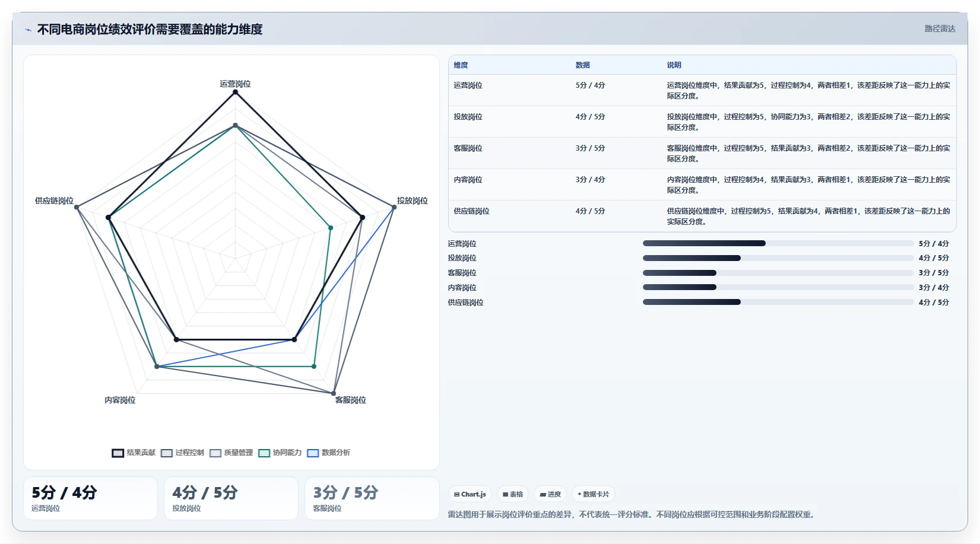Click the 3分 / 5分 value in the 客服岗位 table row

click(x=590, y=148)
